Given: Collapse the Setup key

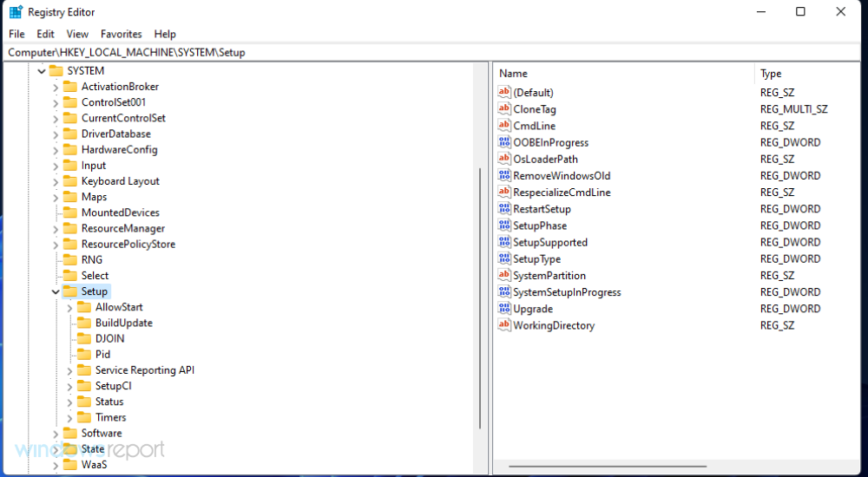Looking at the screenshot, I should [x=56, y=291].
